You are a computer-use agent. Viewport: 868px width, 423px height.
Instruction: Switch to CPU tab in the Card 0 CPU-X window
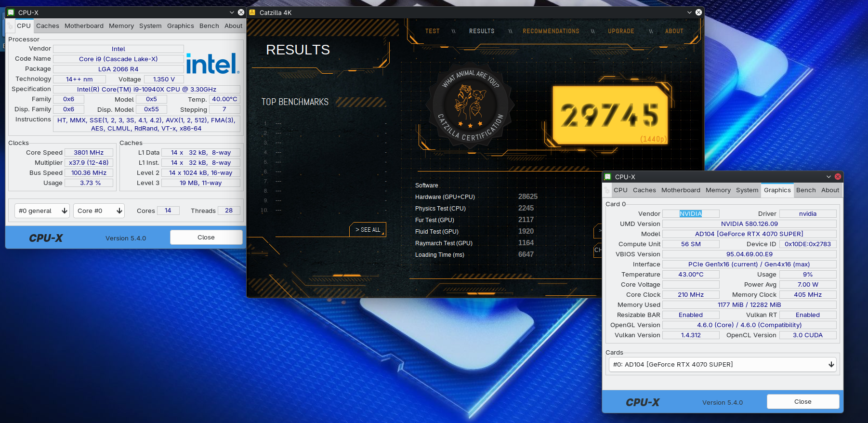(x=620, y=190)
